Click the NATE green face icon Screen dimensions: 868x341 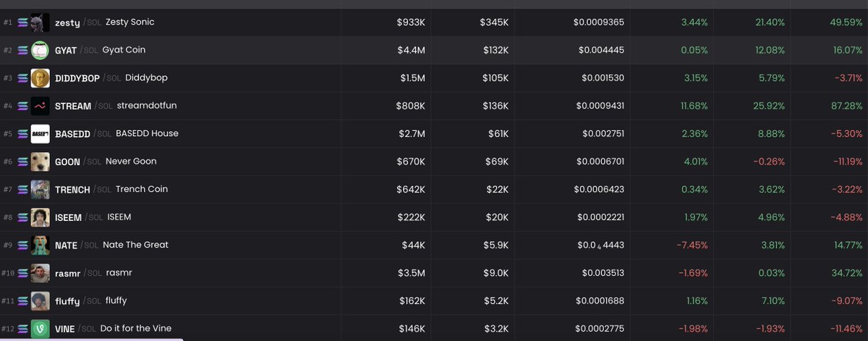[41, 245]
